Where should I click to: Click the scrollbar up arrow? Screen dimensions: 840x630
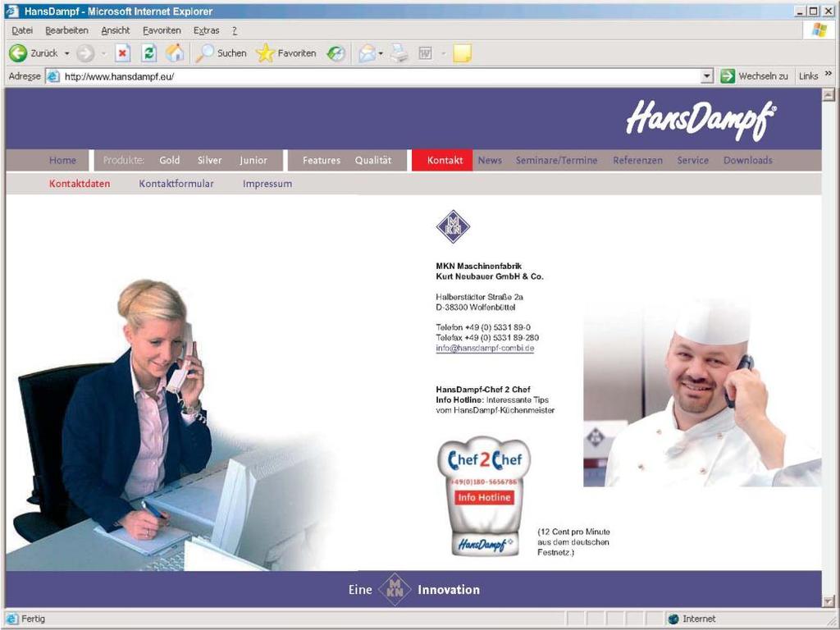tap(829, 95)
